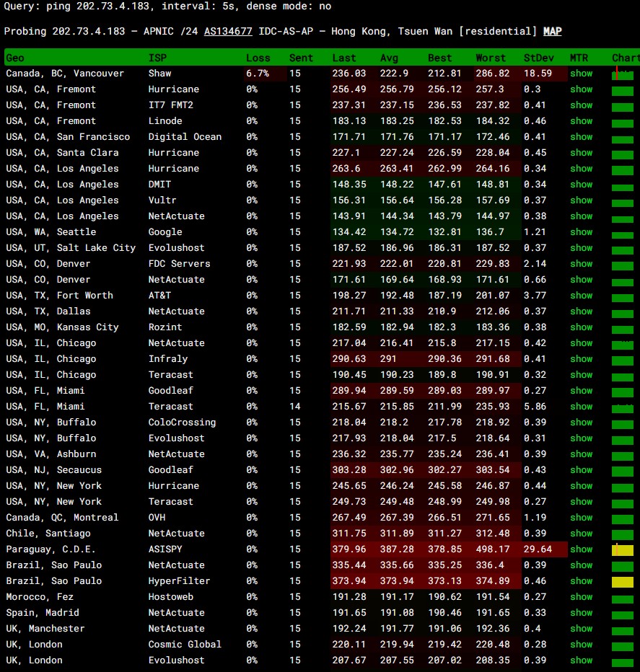640x672 pixels.
Task: Click the 302.96 average value for Secaucus
Action: pyautogui.click(x=397, y=469)
